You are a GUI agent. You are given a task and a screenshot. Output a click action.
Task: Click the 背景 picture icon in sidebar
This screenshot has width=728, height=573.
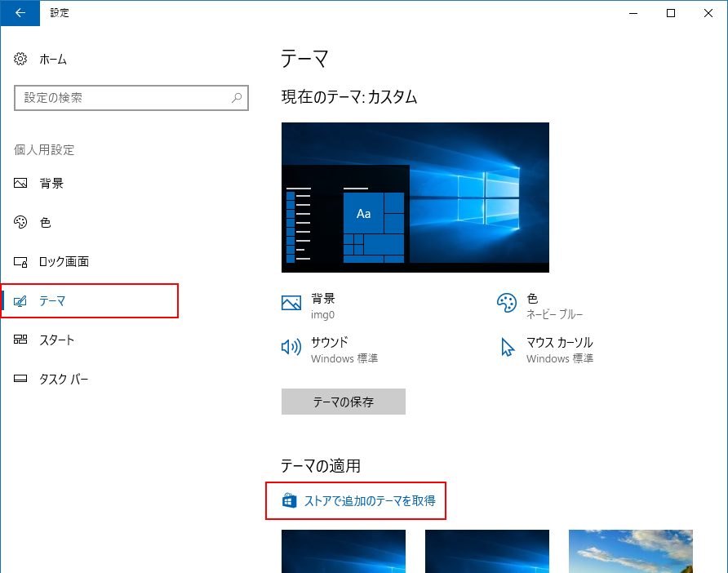click(20, 183)
